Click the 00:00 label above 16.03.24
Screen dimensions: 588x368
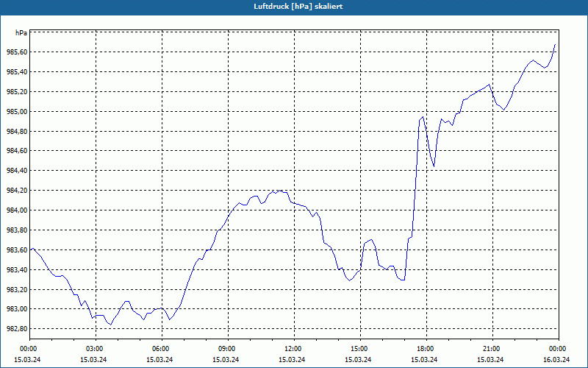tap(559, 349)
